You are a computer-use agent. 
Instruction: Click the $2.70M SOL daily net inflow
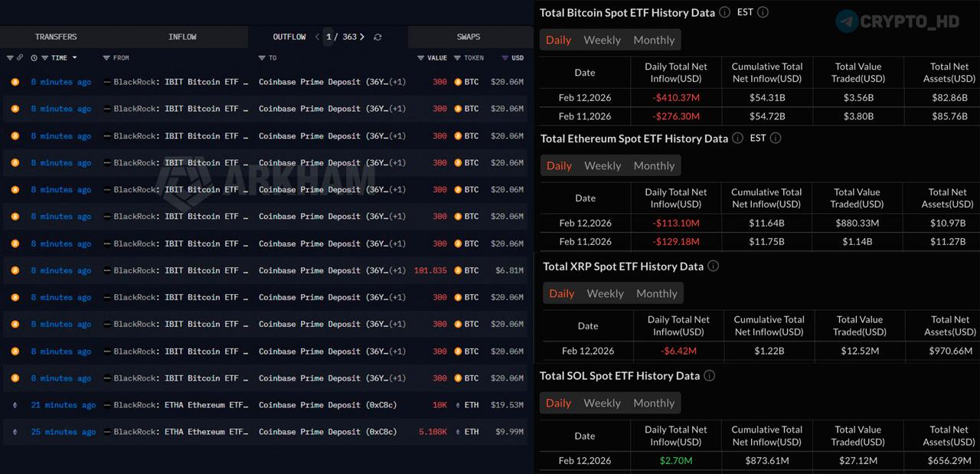pos(676,461)
